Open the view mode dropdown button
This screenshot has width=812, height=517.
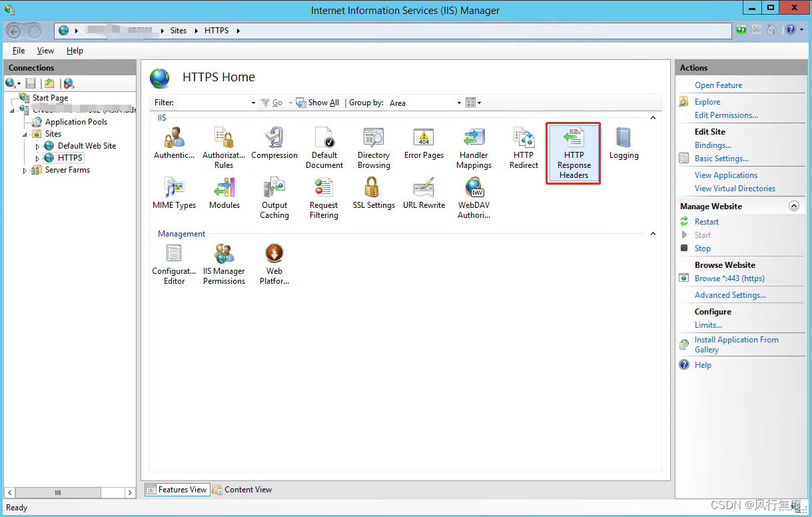point(474,103)
